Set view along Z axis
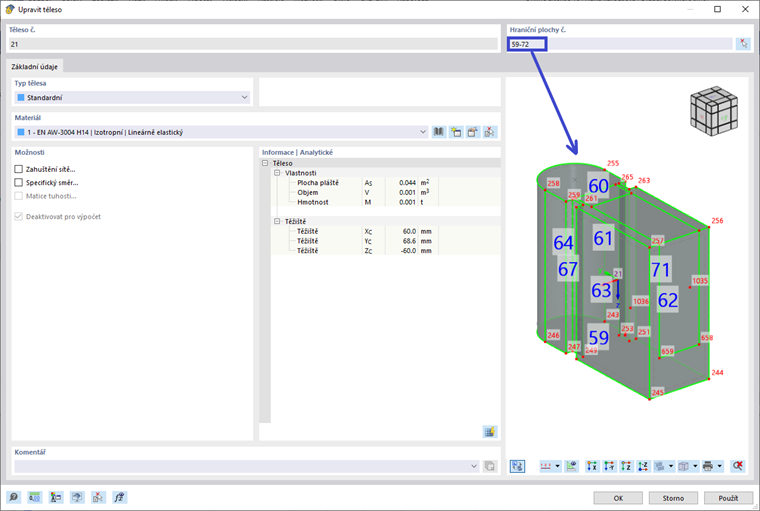The height and width of the screenshot is (511, 760). coord(626,466)
